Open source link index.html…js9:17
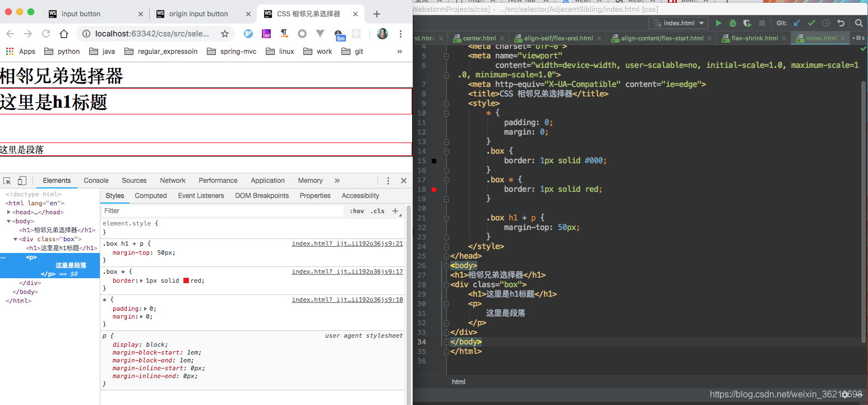868x405 pixels. tap(347, 272)
